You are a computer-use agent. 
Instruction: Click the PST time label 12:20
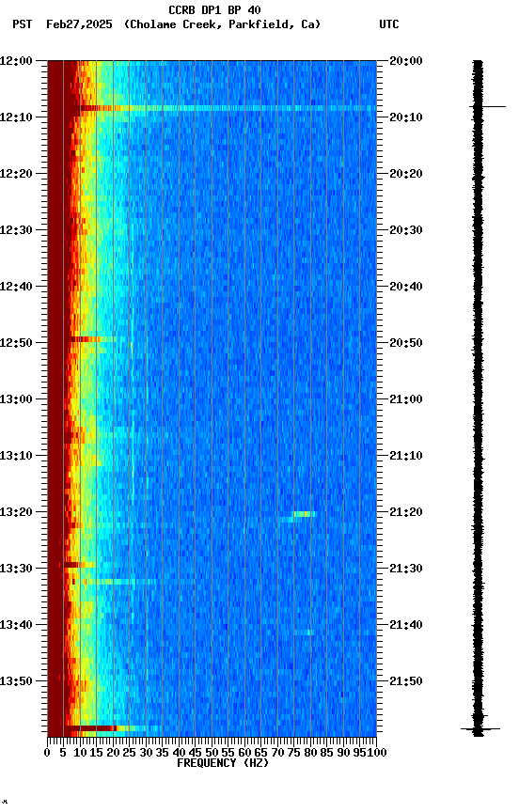(x=16, y=174)
